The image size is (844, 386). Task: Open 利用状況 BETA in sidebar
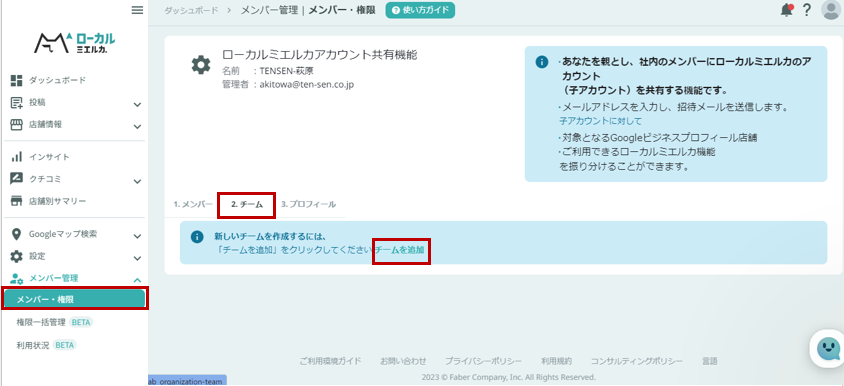pos(46,345)
